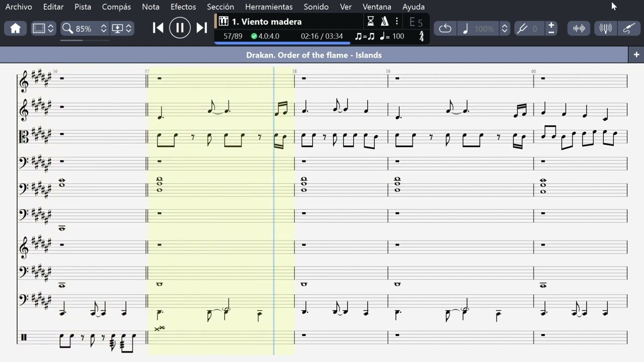Click the percussion clef on bottom staff

pos(23,337)
